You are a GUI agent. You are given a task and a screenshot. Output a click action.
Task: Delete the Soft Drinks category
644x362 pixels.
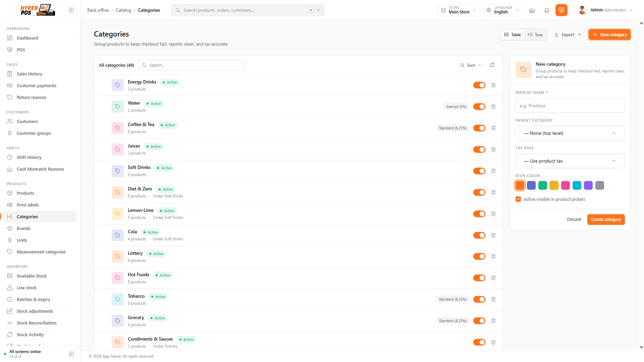click(493, 171)
